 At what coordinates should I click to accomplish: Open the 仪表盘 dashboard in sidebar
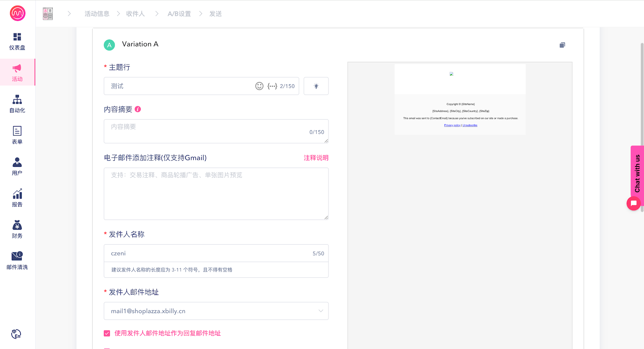(17, 42)
